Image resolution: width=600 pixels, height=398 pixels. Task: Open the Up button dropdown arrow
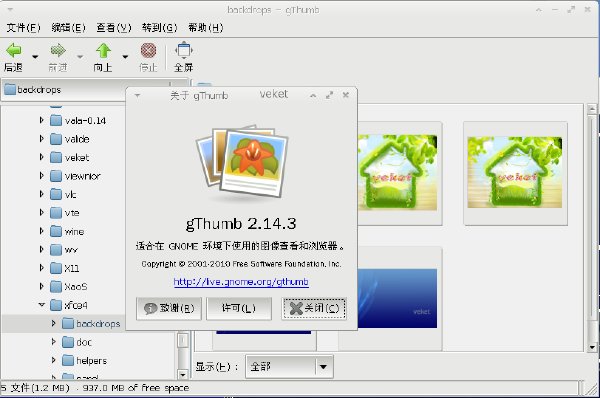125,57
